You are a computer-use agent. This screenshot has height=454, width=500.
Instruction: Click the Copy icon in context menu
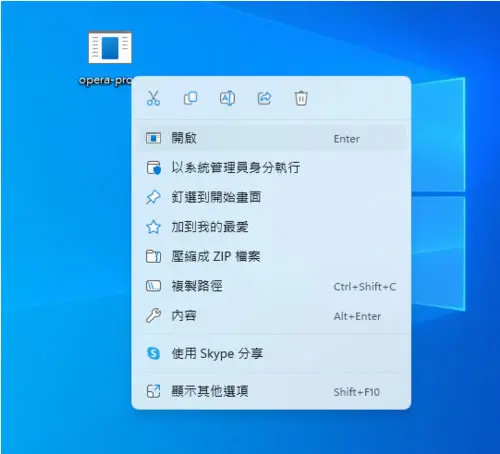pyautogui.click(x=190, y=98)
